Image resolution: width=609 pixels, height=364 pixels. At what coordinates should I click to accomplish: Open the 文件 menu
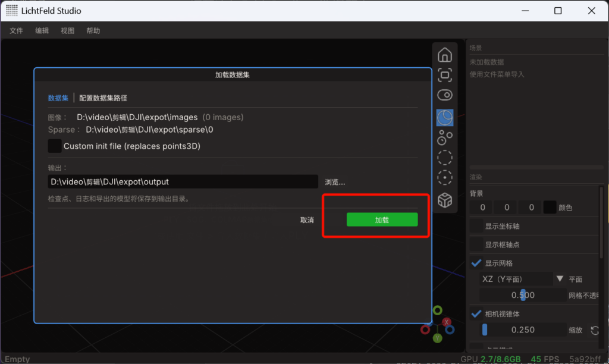pos(16,30)
